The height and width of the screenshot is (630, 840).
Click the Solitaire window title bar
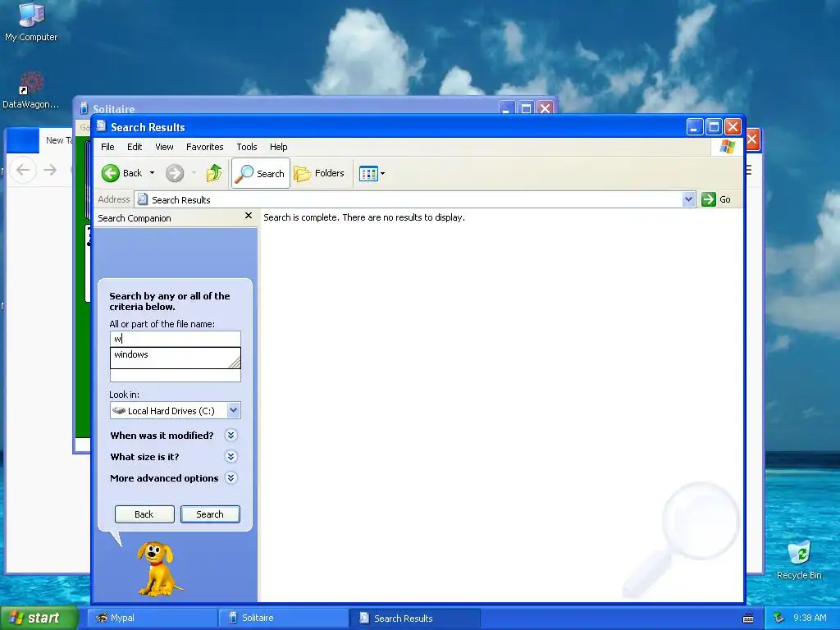tap(290, 107)
